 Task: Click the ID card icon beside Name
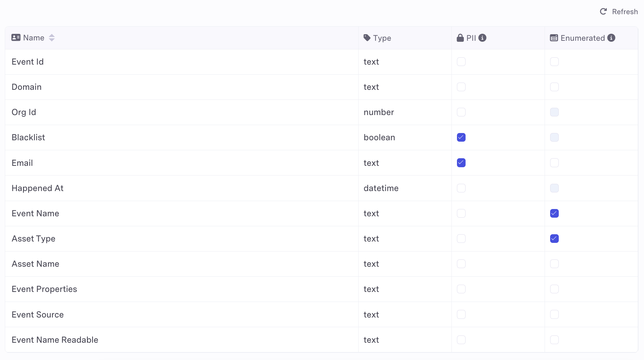pos(16,38)
